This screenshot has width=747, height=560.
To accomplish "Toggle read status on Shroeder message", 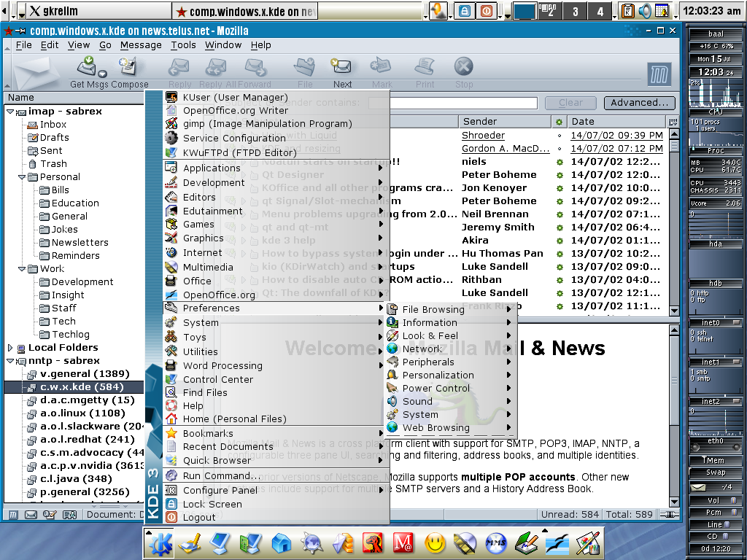I will click(560, 136).
